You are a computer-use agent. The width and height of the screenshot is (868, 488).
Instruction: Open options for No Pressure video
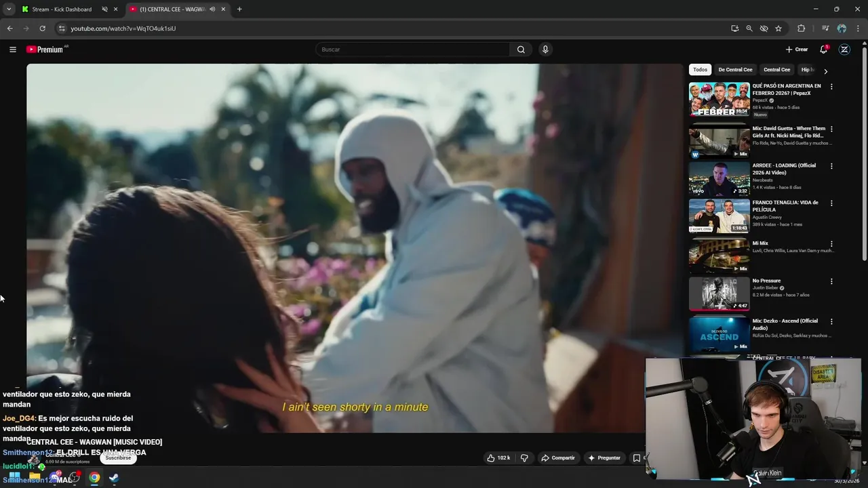[831, 281]
